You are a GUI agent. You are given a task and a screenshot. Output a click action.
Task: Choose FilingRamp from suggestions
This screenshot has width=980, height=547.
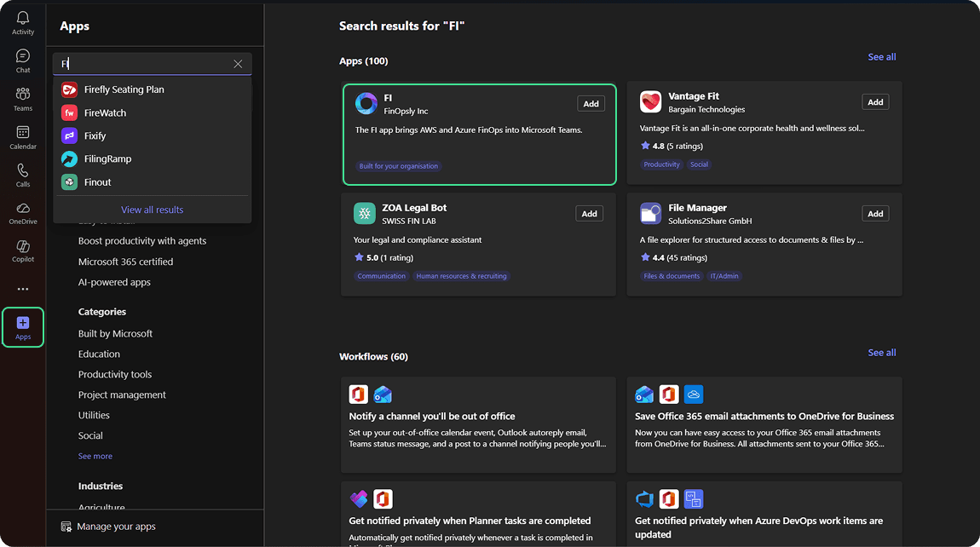(153, 158)
